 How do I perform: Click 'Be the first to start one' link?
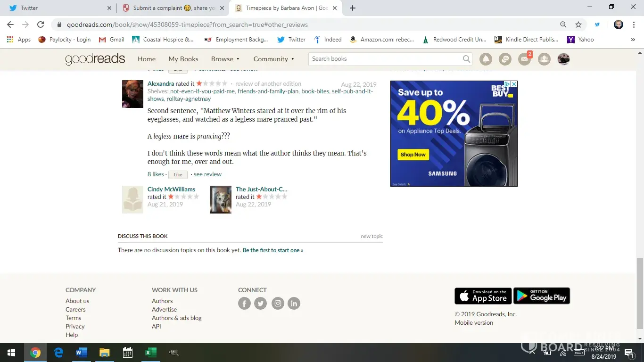coord(272,250)
